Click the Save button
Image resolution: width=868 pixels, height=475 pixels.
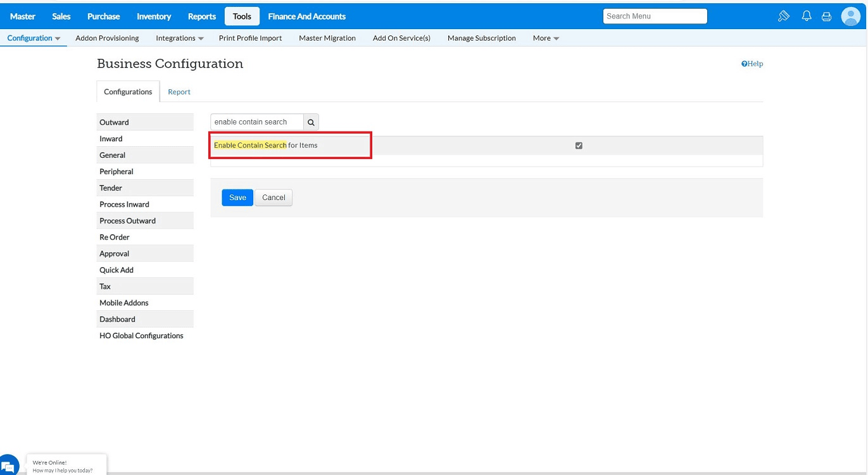(237, 198)
